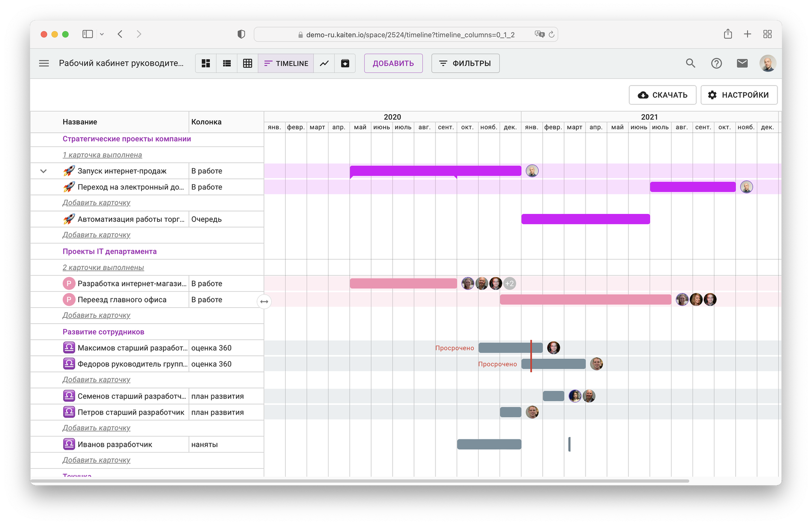The height and width of the screenshot is (525, 812).
Task: Click the СКАЧАТЬ download button
Action: [662, 95]
